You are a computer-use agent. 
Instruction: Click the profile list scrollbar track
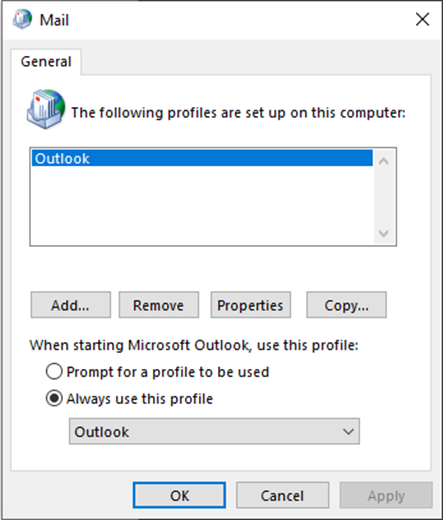tap(384, 198)
